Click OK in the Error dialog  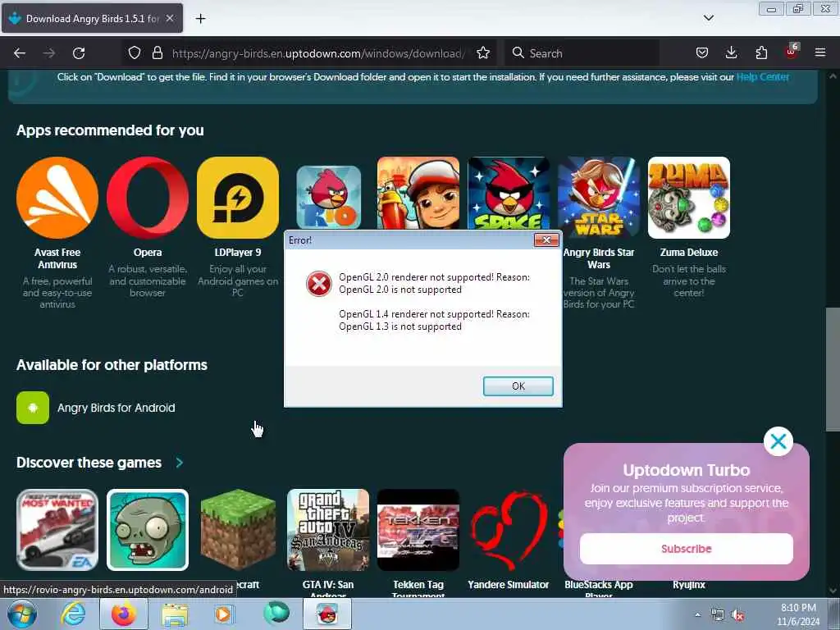(518, 386)
